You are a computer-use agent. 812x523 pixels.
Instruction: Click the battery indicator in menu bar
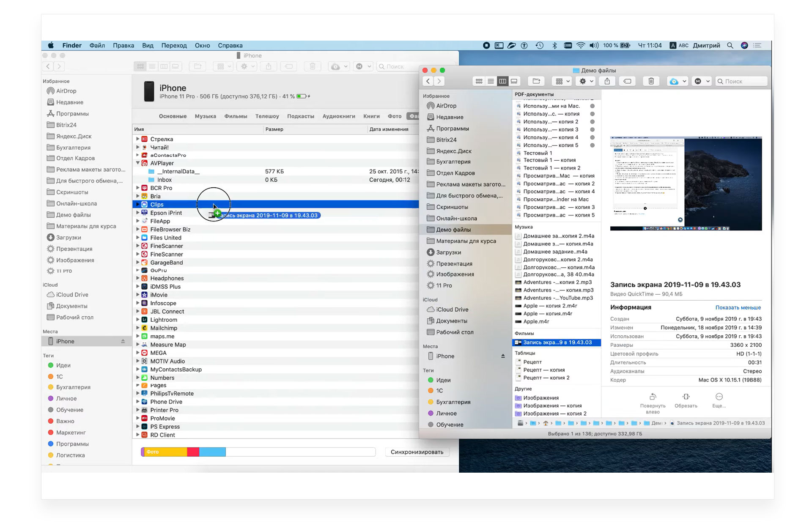tap(625, 45)
